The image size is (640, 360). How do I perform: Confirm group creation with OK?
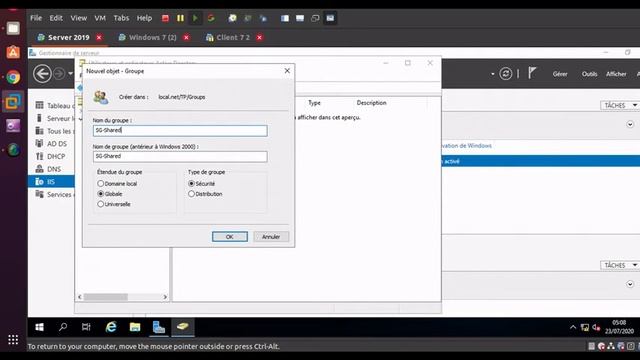pyautogui.click(x=230, y=237)
